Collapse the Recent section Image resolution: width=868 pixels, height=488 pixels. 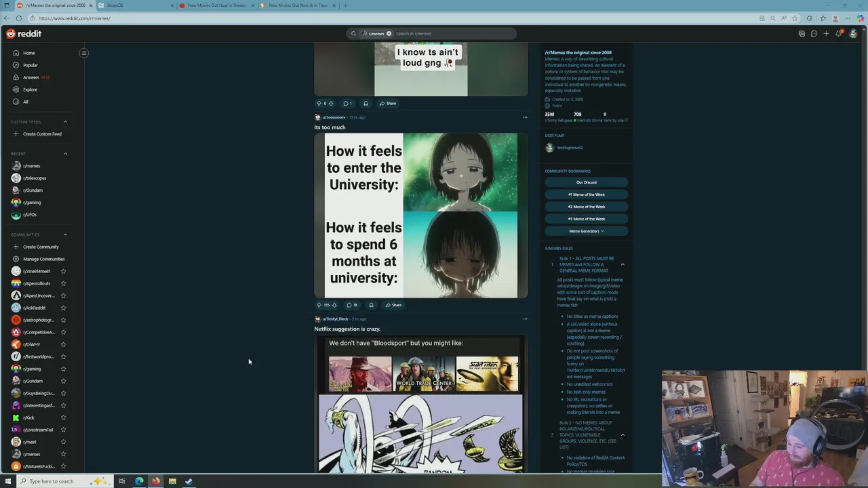(x=65, y=154)
